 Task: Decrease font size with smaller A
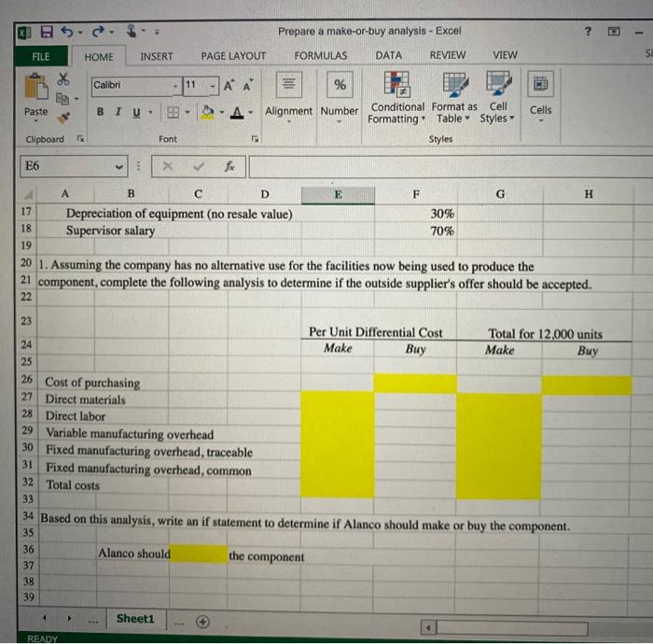[247, 86]
